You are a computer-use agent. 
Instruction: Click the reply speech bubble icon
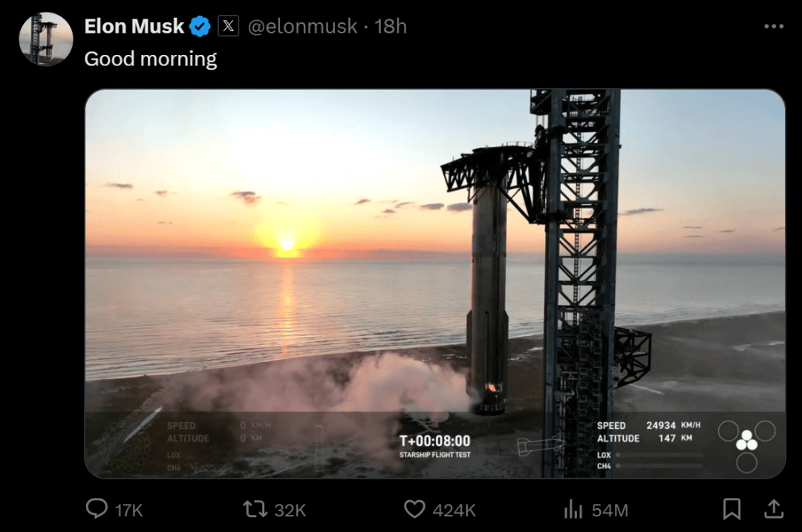click(x=97, y=509)
